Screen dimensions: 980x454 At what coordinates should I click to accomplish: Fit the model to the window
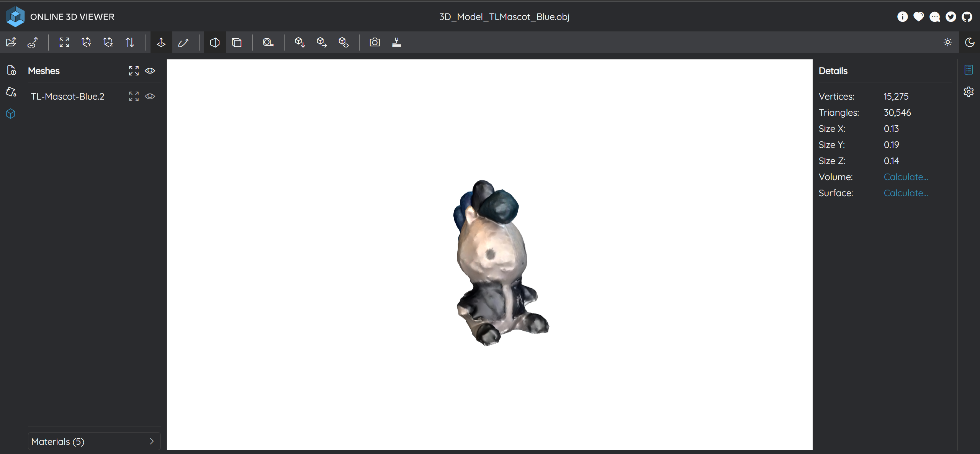pyautogui.click(x=64, y=42)
